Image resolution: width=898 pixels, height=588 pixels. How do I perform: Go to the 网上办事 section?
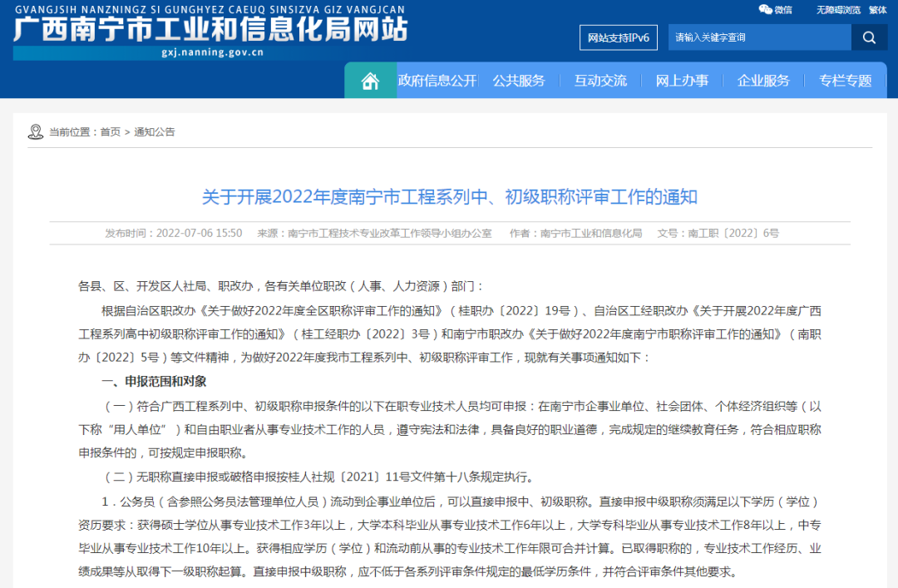click(x=682, y=81)
